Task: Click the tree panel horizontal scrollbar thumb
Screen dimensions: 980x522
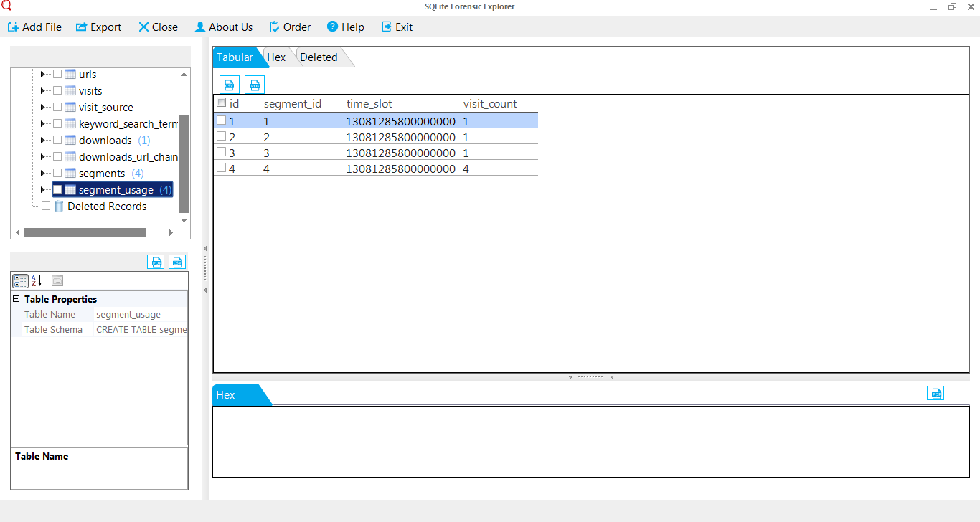Action: click(x=85, y=232)
